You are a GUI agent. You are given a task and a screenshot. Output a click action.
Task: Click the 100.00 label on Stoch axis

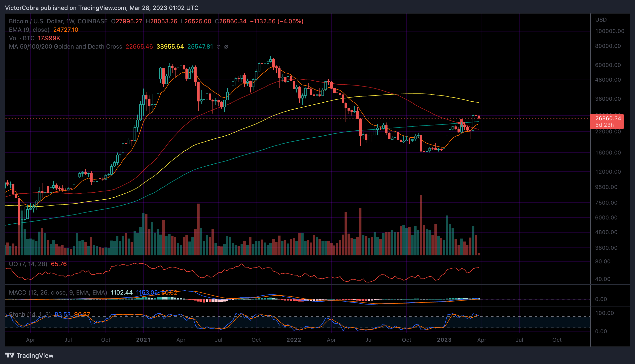[604, 313]
